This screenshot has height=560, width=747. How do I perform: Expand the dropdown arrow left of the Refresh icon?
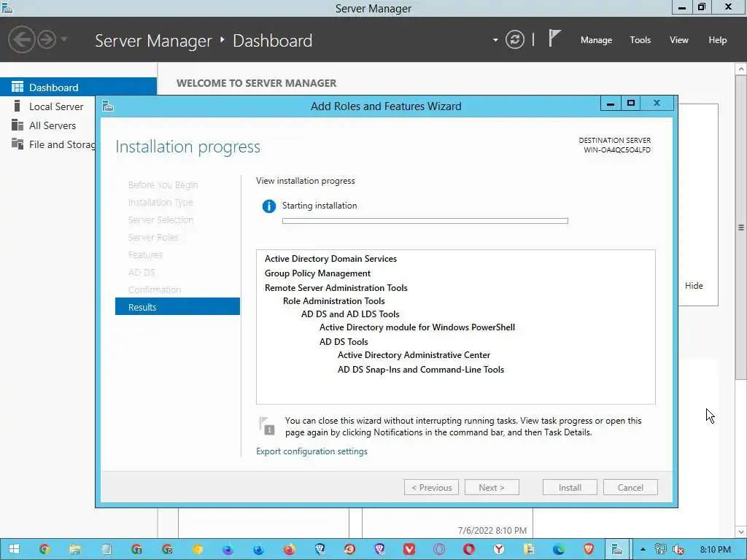click(495, 40)
